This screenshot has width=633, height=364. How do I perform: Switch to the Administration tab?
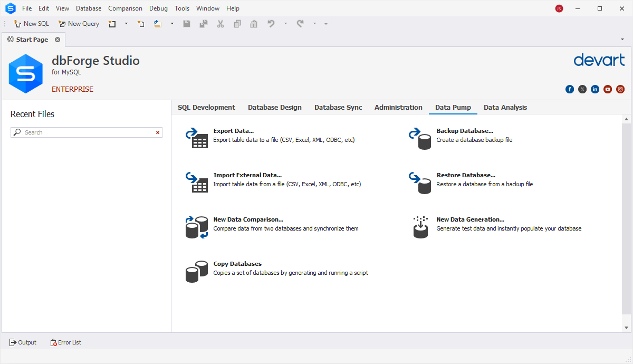[398, 107]
